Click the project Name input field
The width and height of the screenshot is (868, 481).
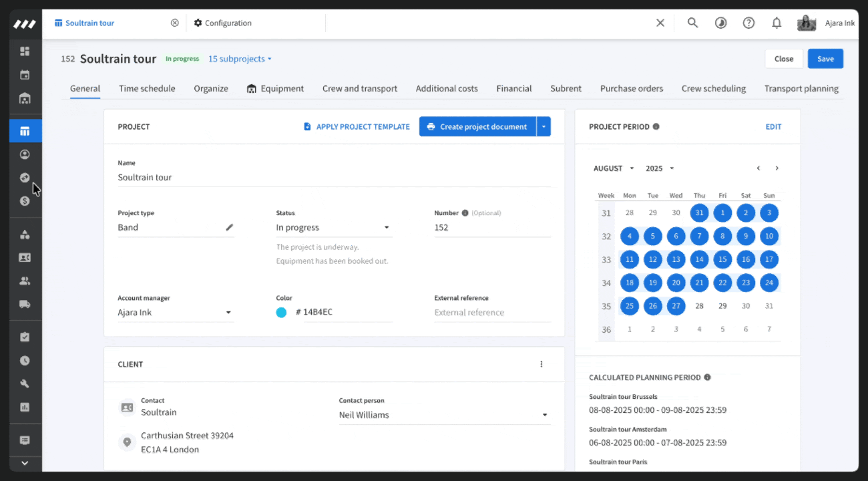coord(335,178)
